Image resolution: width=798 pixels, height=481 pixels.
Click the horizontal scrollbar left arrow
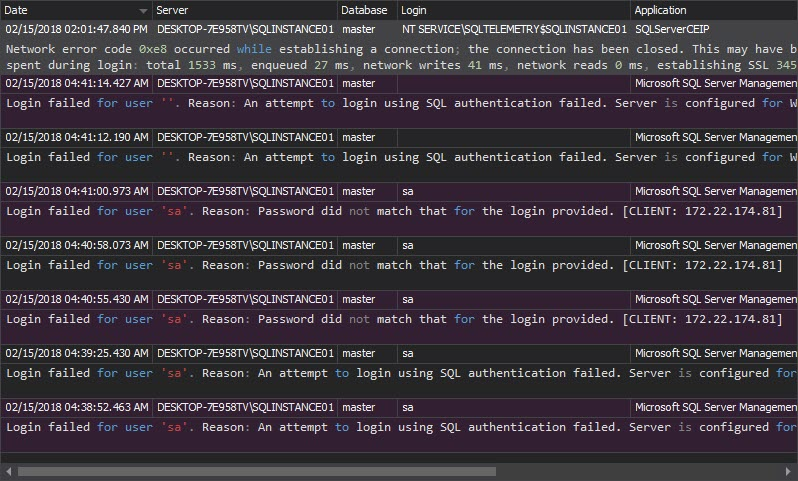9,471
